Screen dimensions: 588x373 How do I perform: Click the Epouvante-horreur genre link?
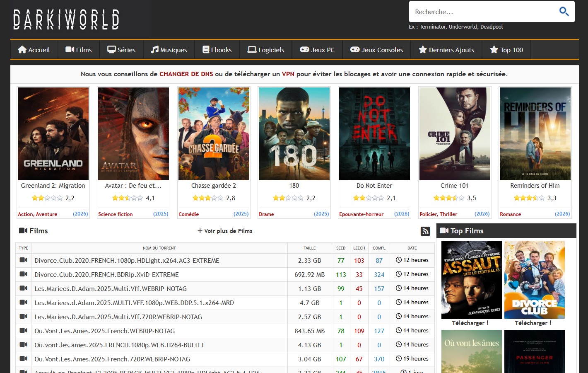361,214
